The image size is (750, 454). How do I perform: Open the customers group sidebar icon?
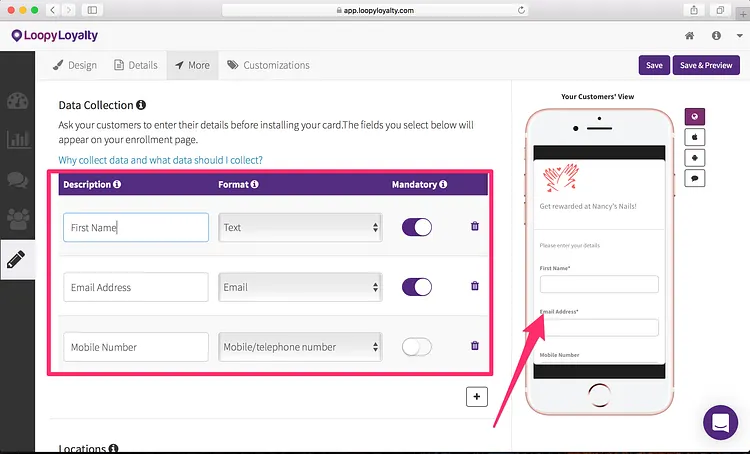[x=18, y=219]
